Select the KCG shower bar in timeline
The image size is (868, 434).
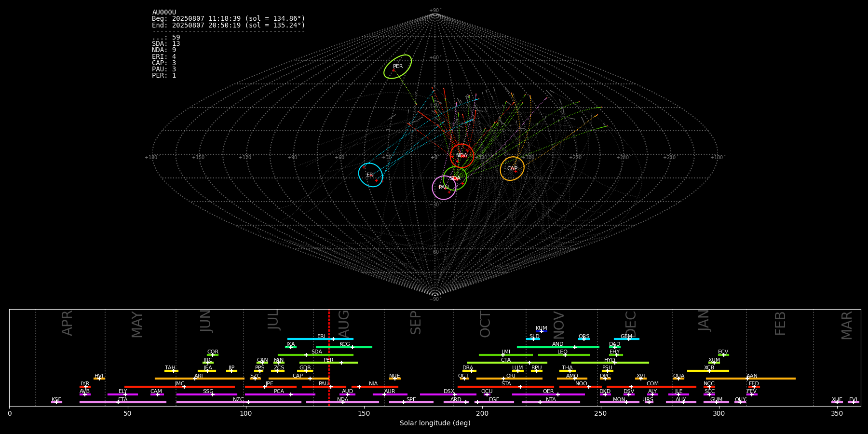pos(344,347)
